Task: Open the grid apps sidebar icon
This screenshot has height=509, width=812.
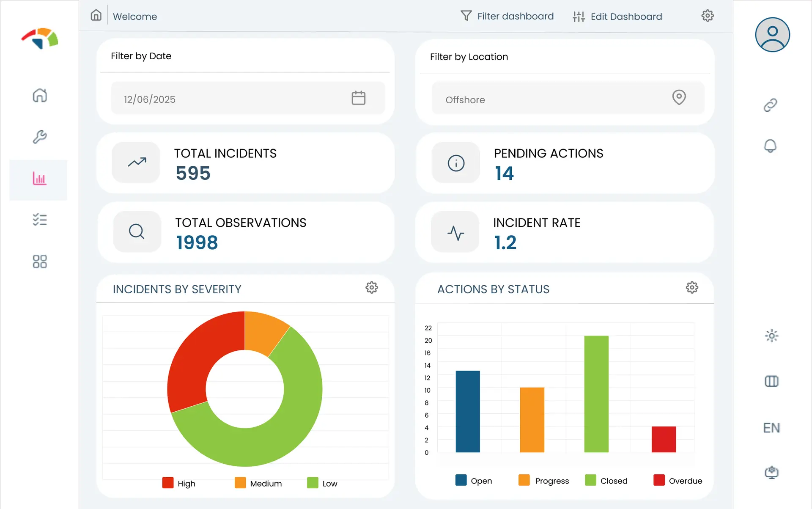Action: [40, 261]
